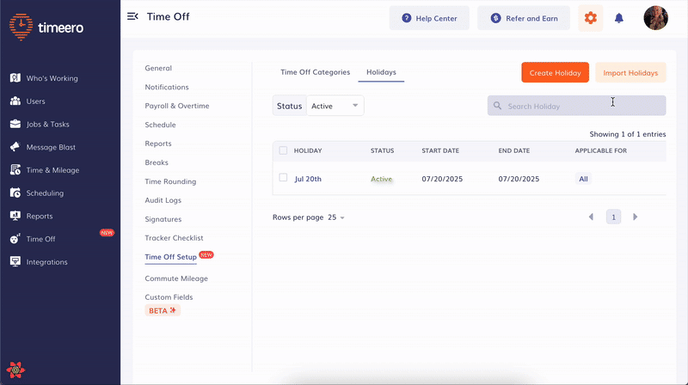Click the All applicable-for tag
The height and width of the screenshot is (385, 688).
click(x=583, y=179)
